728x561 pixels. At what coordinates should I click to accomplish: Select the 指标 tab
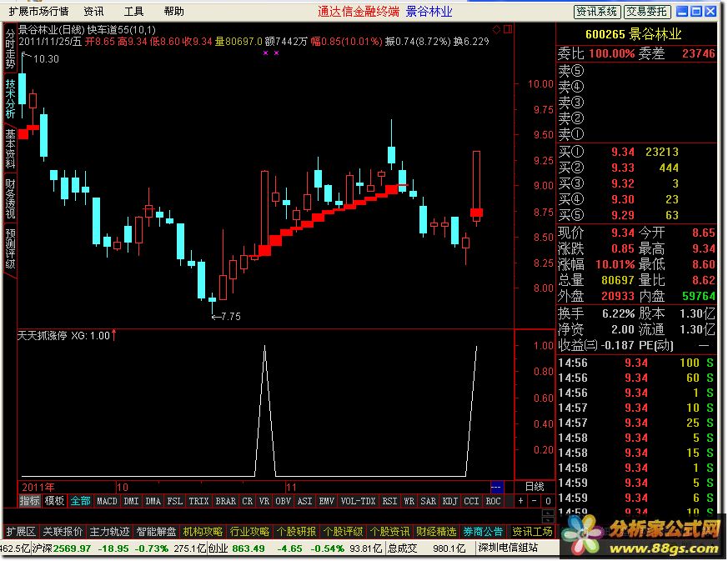pyautogui.click(x=29, y=501)
